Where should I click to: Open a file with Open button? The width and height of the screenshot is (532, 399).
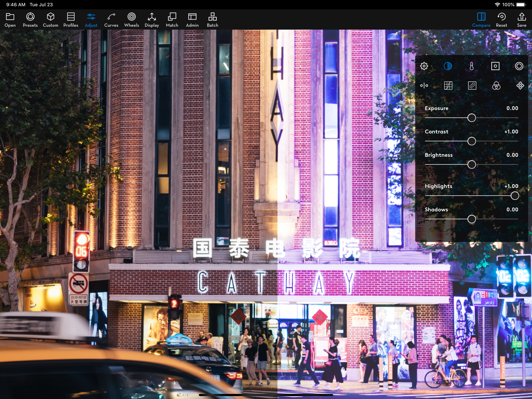coord(10,20)
